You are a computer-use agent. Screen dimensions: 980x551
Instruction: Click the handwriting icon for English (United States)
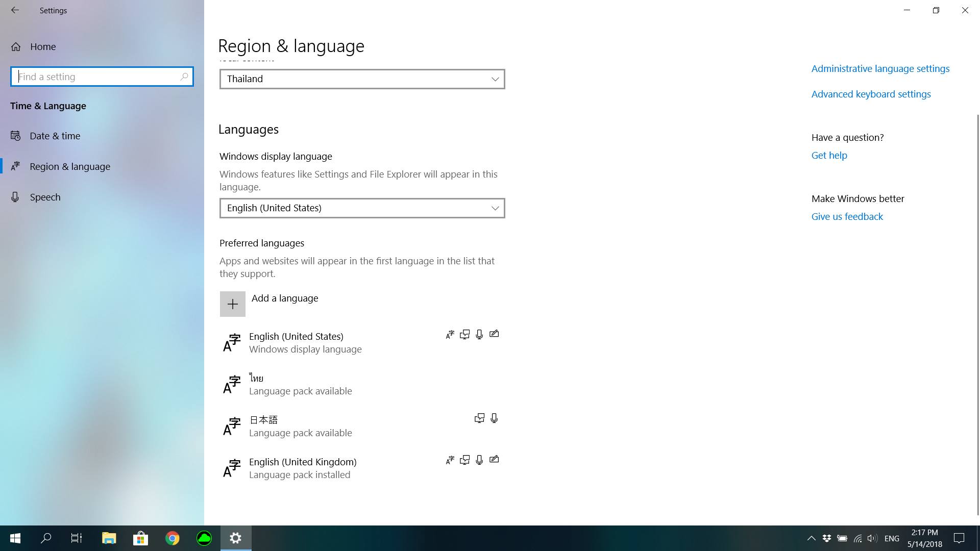[x=494, y=334]
